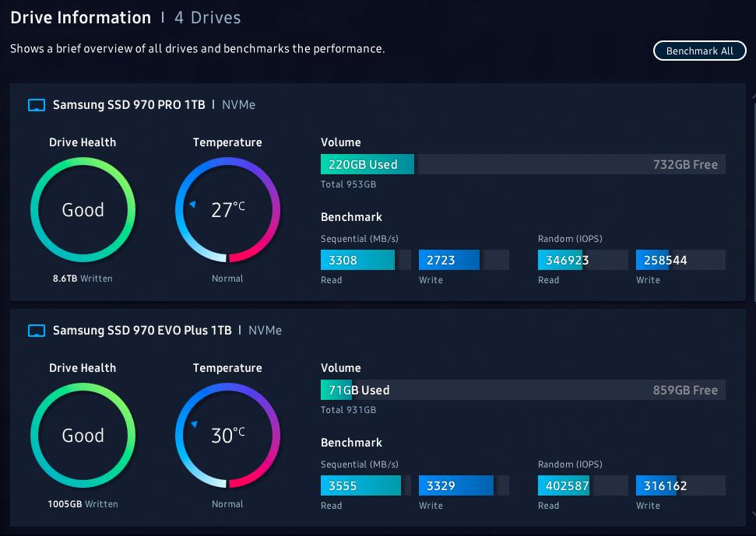Click the 27°C temperature gauge
Image resolution: width=756 pixels, height=536 pixels.
[x=227, y=210]
